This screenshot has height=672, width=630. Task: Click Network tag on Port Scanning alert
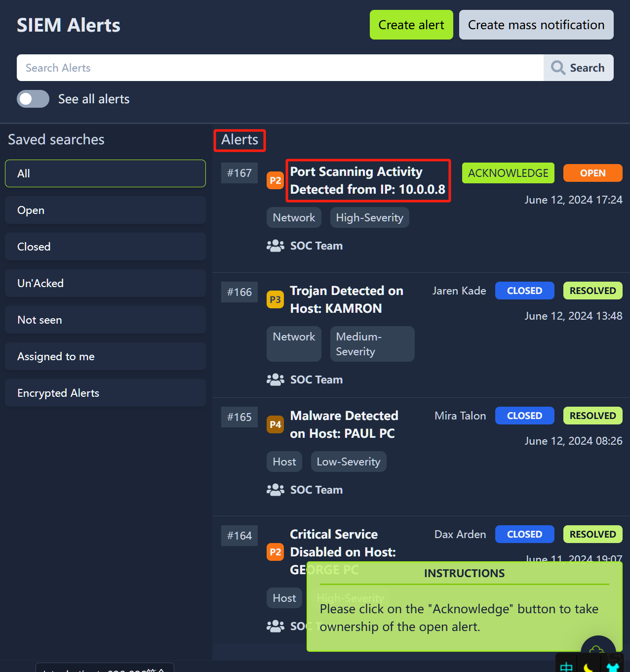tap(294, 217)
